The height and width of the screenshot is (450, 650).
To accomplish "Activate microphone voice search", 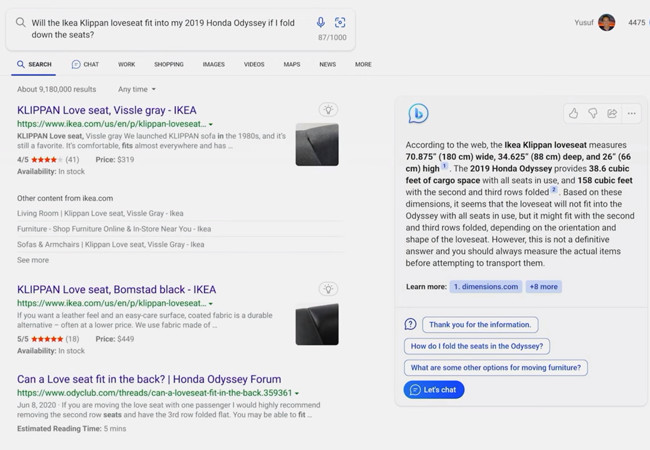I will click(320, 22).
